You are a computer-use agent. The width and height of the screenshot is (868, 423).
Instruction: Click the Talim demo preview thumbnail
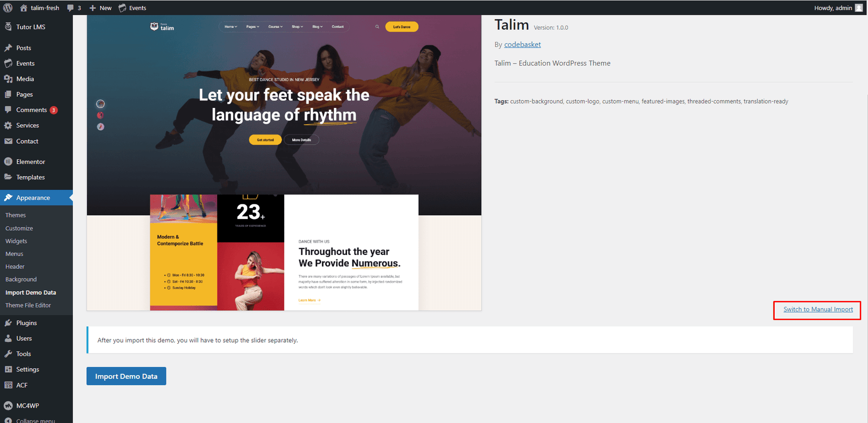tap(284, 163)
